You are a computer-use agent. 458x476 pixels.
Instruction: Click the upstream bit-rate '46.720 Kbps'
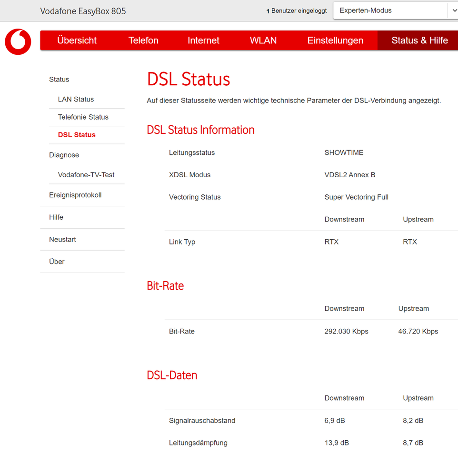(x=418, y=331)
